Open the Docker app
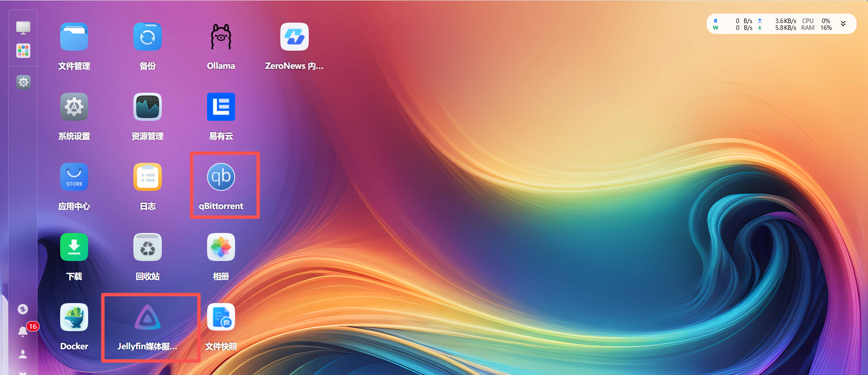868x375 pixels. (x=74, y=318)
